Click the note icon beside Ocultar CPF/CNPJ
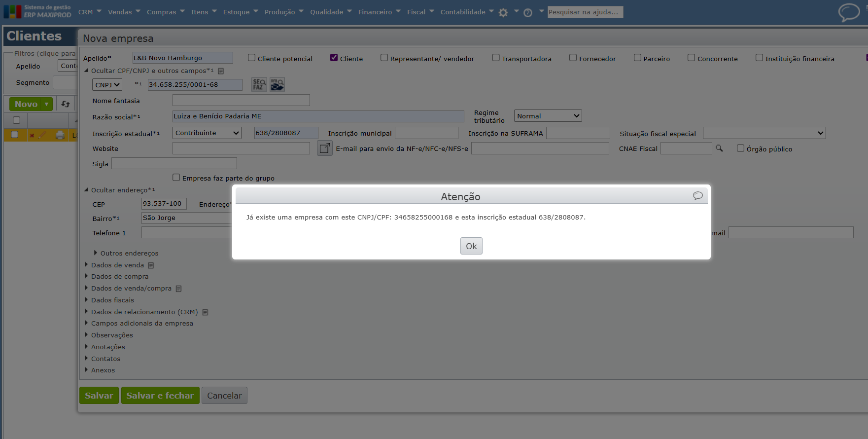This screenshot has width=868, height=439. coord(221,71)
